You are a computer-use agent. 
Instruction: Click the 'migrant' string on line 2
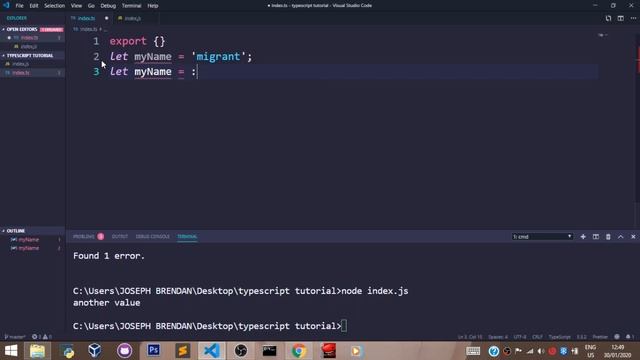pyautogui.click(x=218, y=56)
